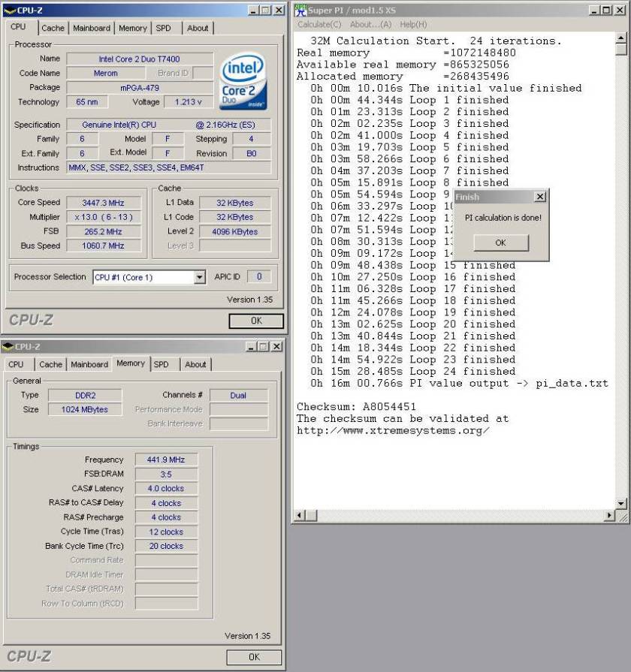Switch to Cache tab in top CPU-Z

[53, 28]
